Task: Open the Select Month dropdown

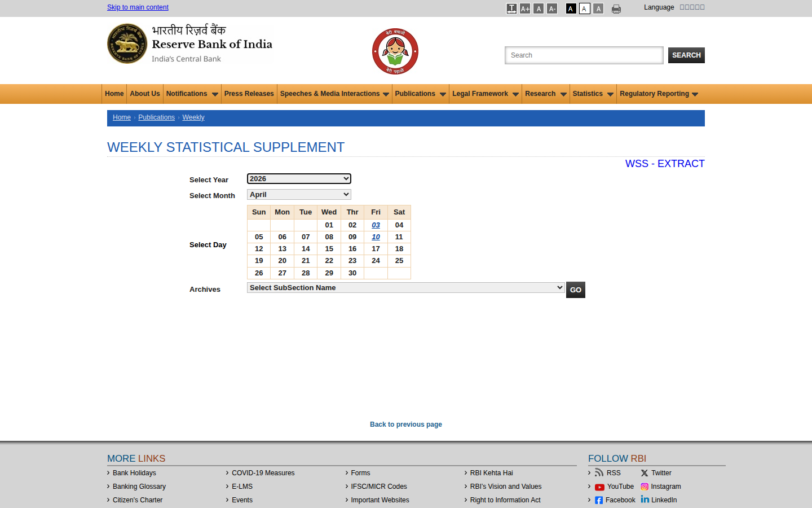Action: 299,195
